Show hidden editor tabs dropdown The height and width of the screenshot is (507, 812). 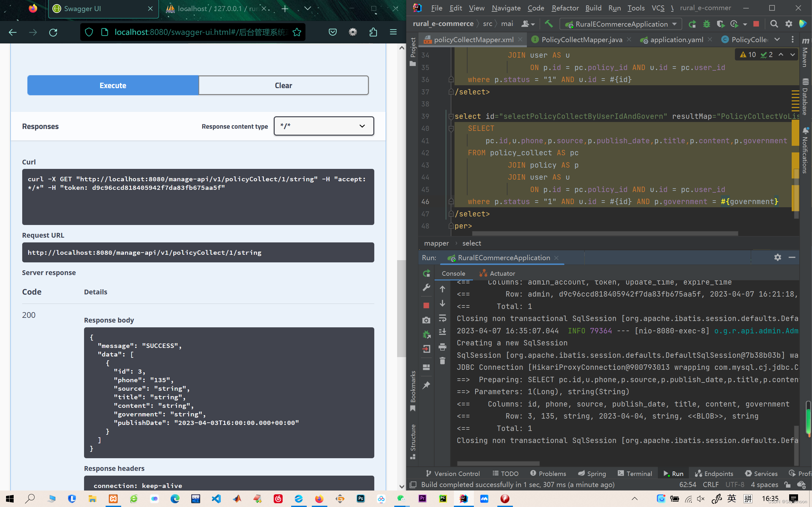(x=777, y=40)
